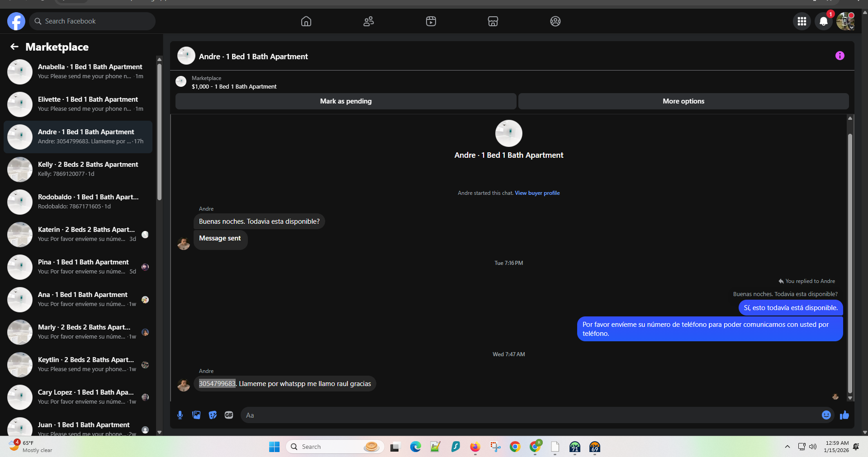
Task: Open Keytlin 2 Beds 2 Baths conversation
Action: [78, 365]
